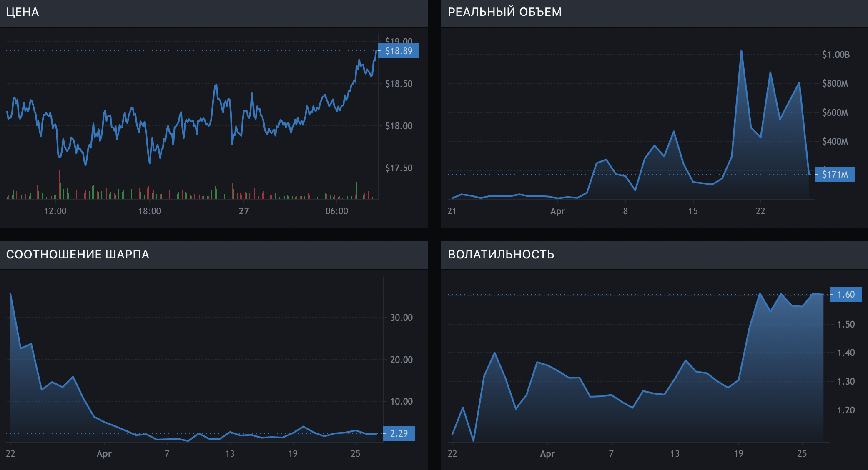Click the 1.20 label on volatility axis
This screenshot has width=868, height=470.
(x=846, y=410)
